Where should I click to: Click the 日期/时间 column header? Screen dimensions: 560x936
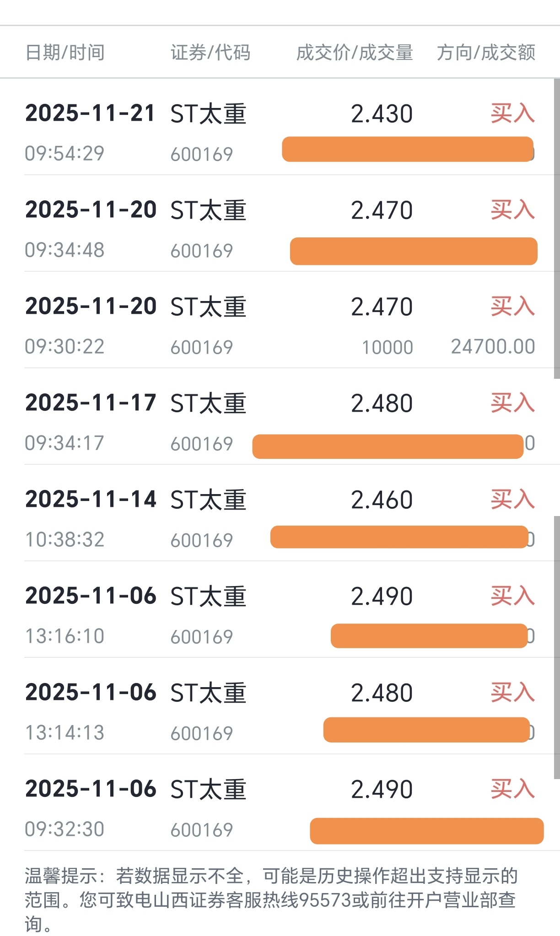(65, 53)
